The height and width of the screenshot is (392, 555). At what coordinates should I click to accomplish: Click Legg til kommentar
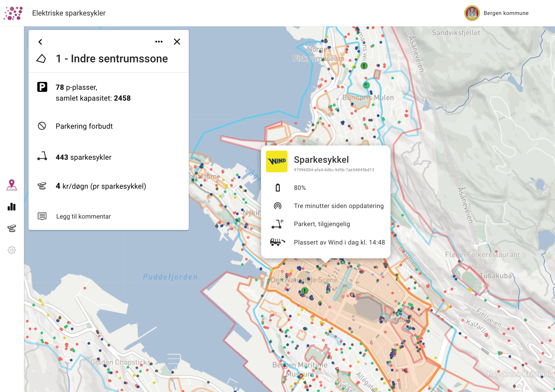pyautogui.click(x=83, y=216)
